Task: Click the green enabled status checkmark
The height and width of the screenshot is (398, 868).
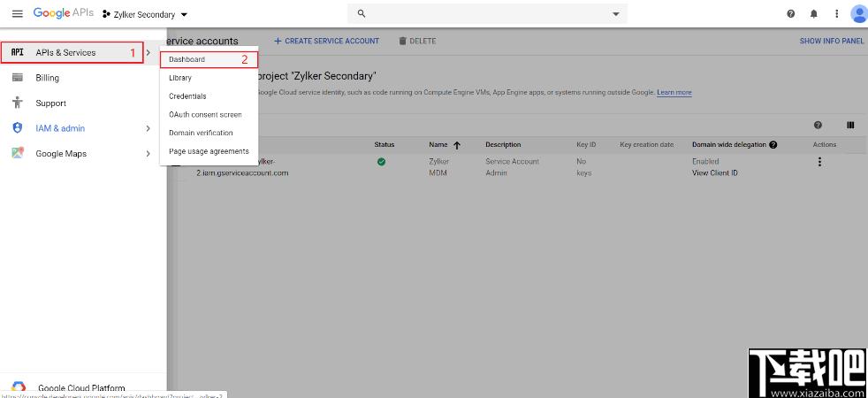Action: point(382,162)
